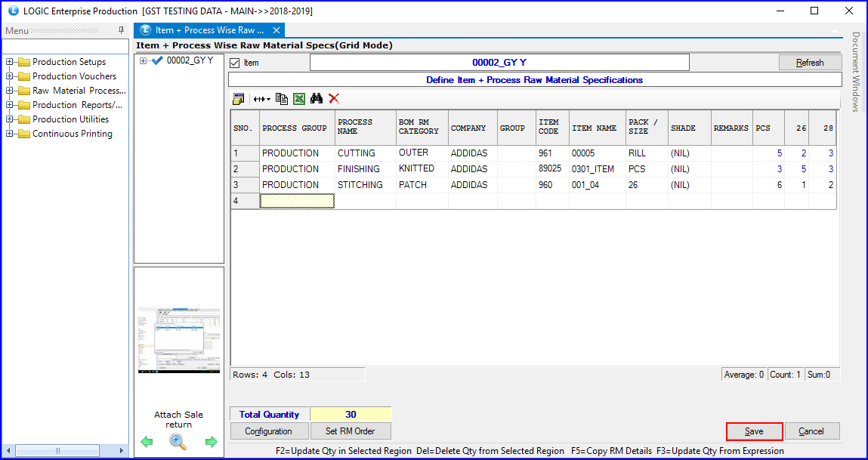
Task: Open the open-documents dropdown arrow beside tabs
Action: click(x=834, y=31)
